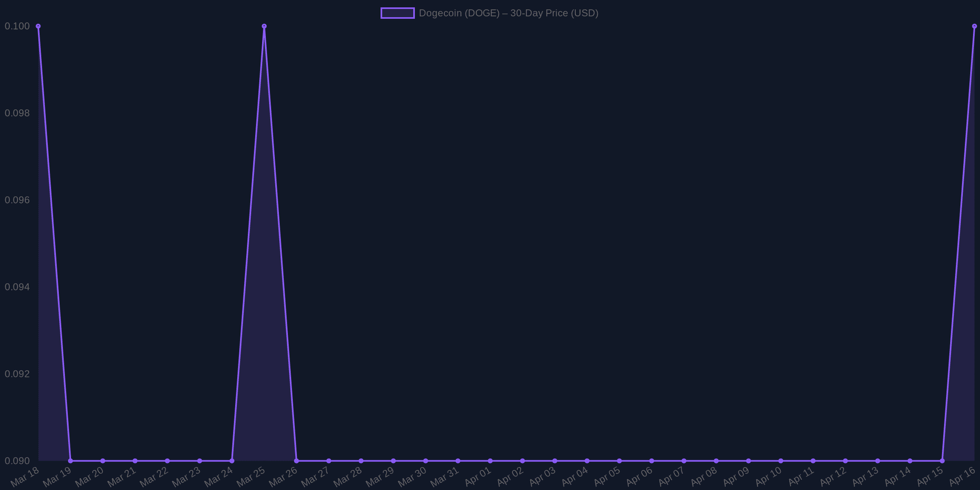The height and width of the screenshot is (490, 980).
Task: Click the Apr 16 data point at 0.100
Action: coord(974,26)
